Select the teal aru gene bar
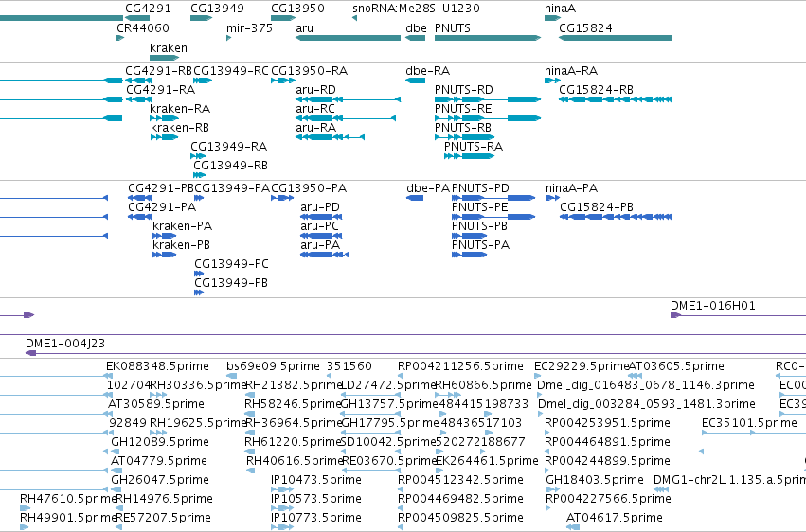 (348, 38)
